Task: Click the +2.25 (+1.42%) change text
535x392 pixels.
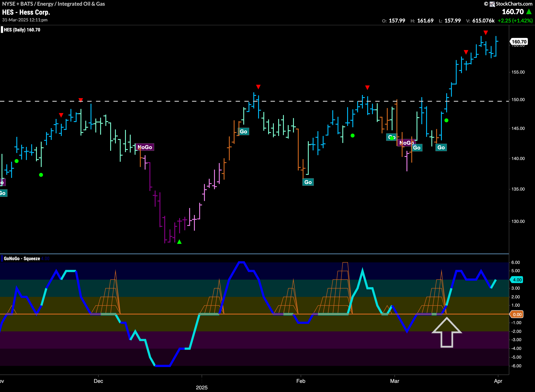Action: point(515,21)
